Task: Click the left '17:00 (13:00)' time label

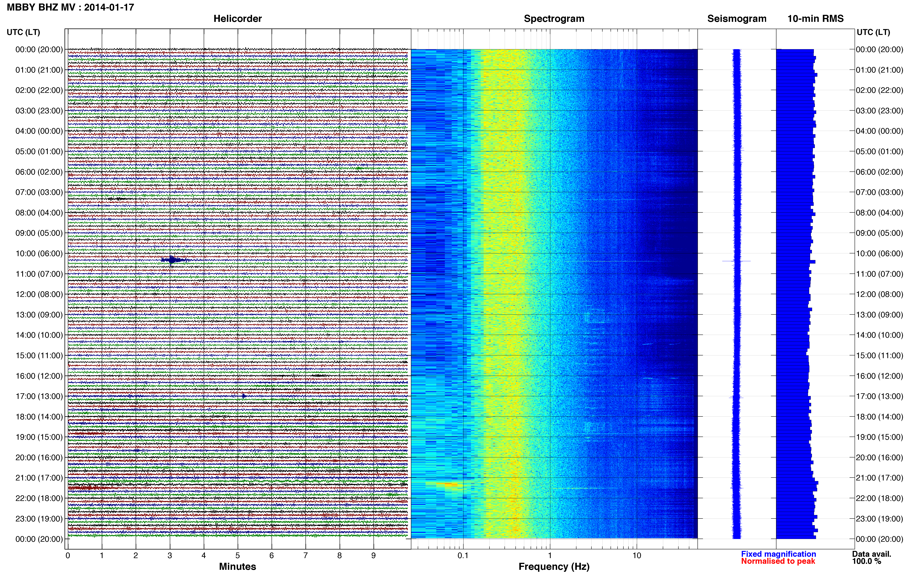Action: 39,396
